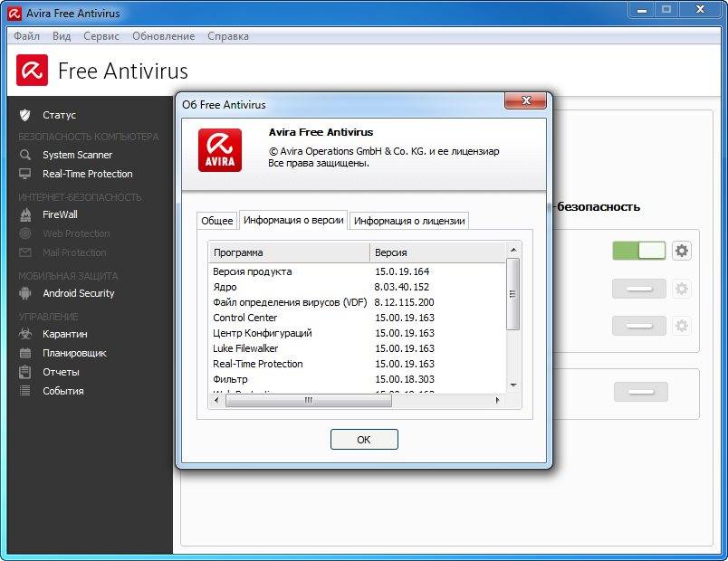Open События section
Viewport: 728px width, 561px height.
click(63, 391)
